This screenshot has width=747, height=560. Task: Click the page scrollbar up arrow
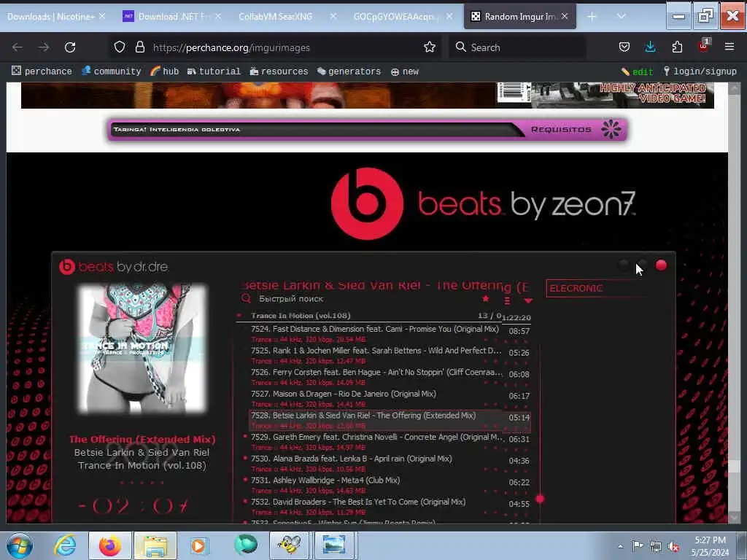[x=734, y=88]
